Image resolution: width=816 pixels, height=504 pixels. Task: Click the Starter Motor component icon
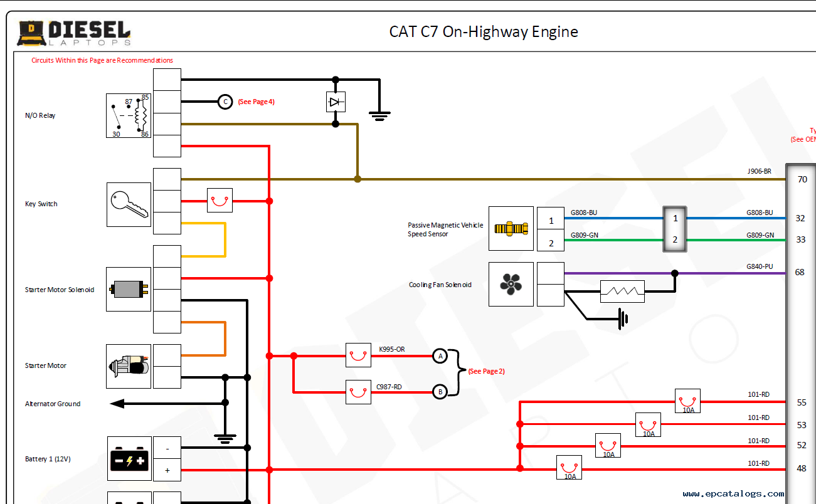point(129,366)
